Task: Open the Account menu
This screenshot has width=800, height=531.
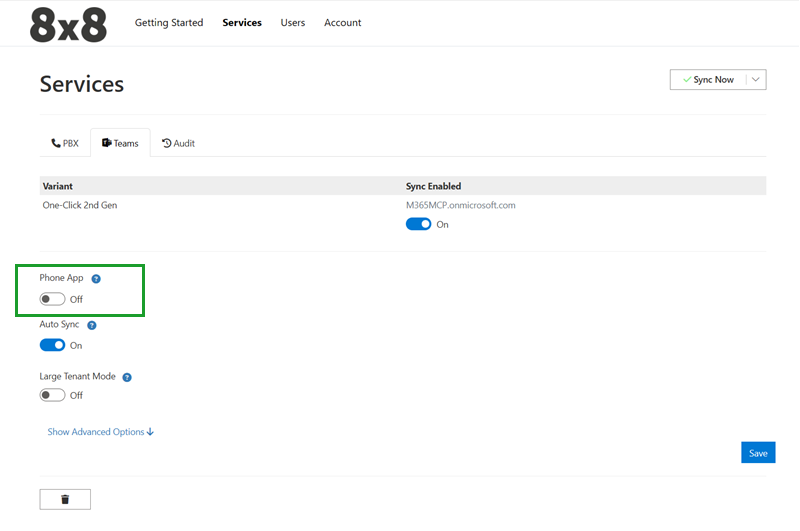Action: coord(343,23)
